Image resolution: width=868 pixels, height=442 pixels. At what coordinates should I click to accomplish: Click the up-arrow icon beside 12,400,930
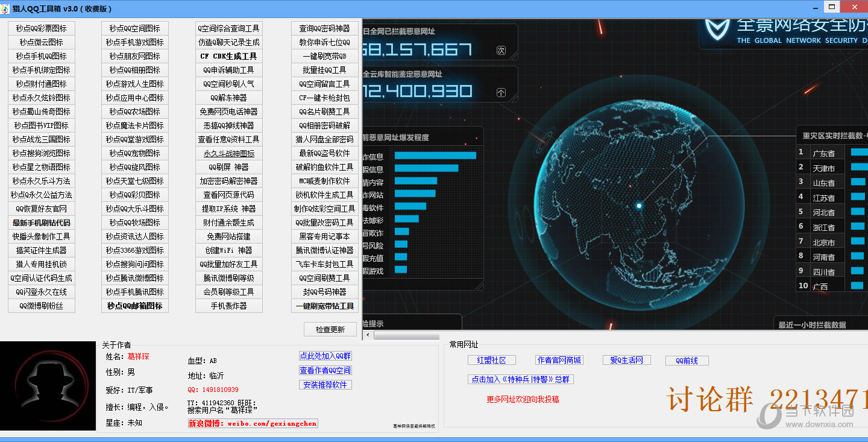(x=501, y=92)
